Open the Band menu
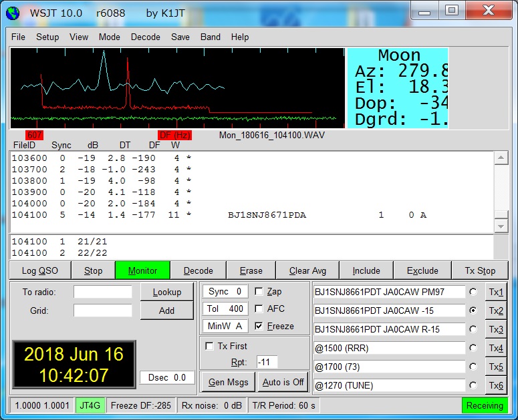518x420 pixels. pyautogui.click(x=211, y=37)
